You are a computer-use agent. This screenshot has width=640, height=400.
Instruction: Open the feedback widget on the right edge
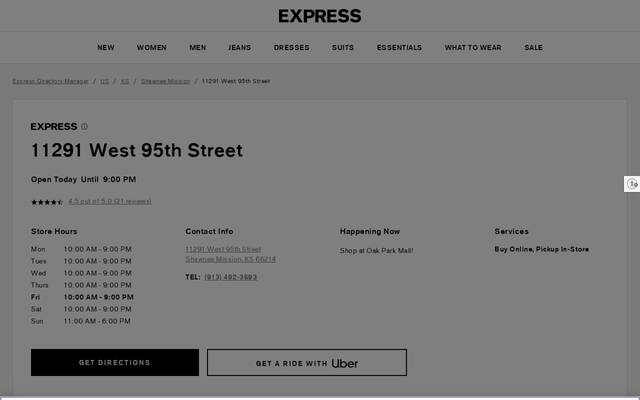[x=632, y=184]
